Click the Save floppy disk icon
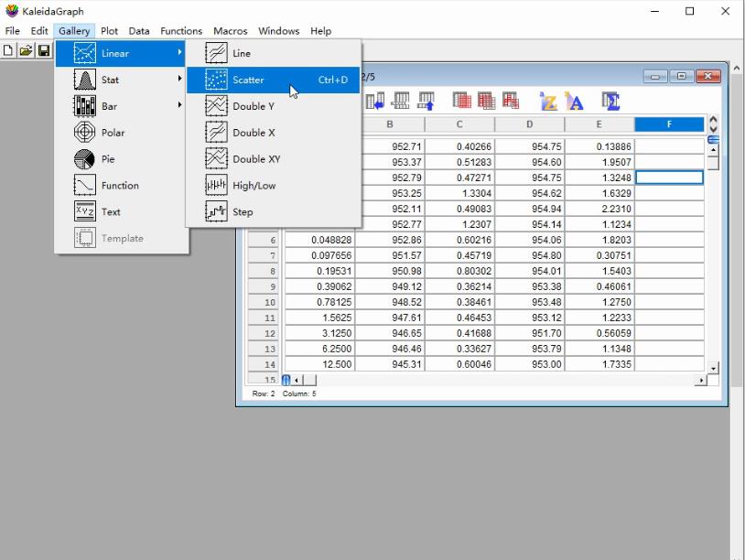This screenshot has width=745, height=560. tap(44, 50)
